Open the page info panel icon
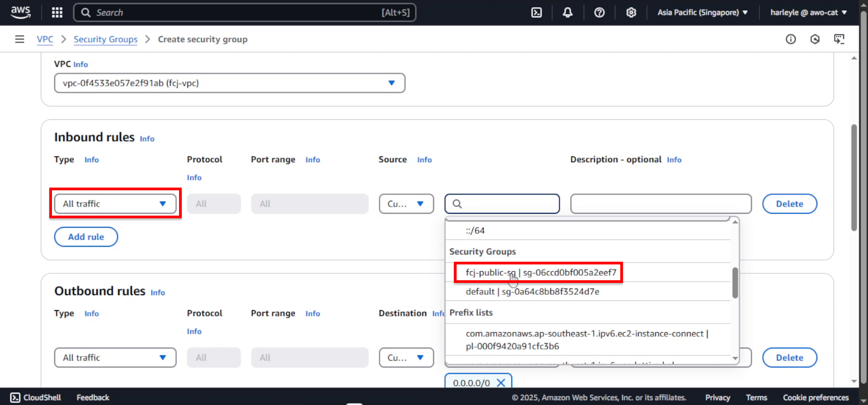The width and height of the screenshot is (868, 405). click(791, 39)
